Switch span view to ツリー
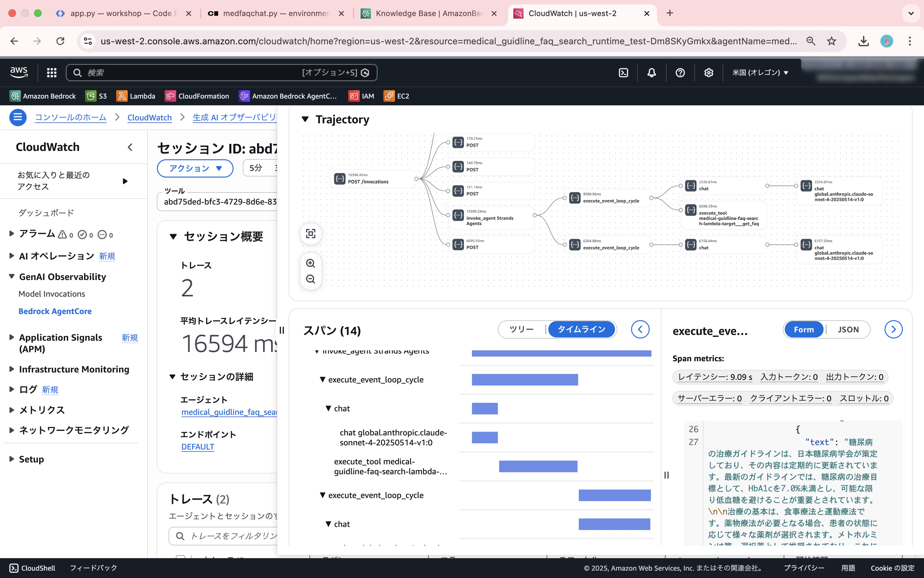 pos(522,329)
